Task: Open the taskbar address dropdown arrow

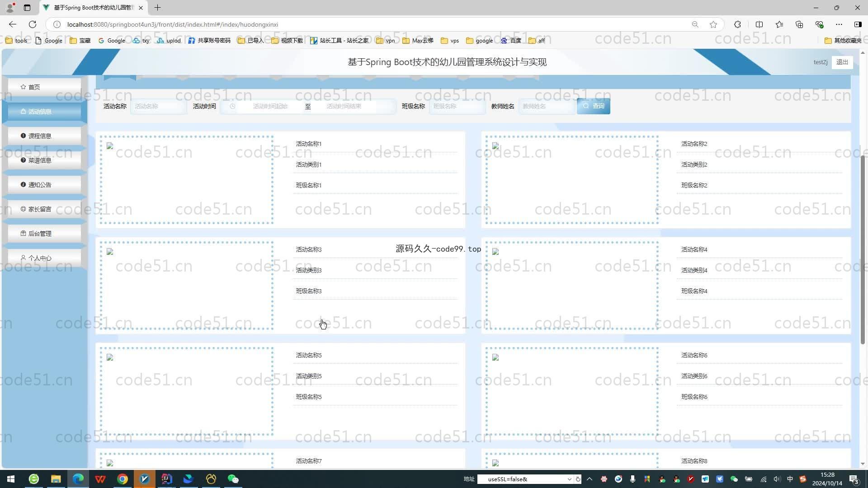Action: tap(569, 479)
